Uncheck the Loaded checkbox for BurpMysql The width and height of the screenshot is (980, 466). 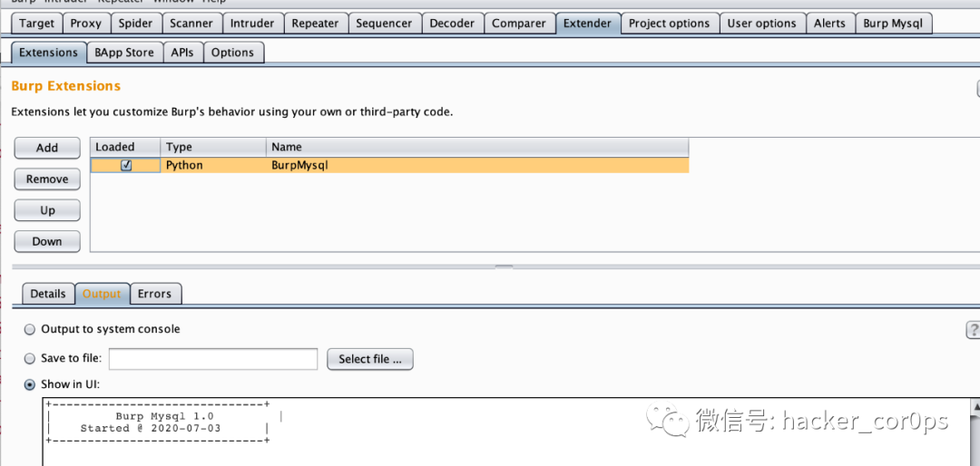pos(126,166)
